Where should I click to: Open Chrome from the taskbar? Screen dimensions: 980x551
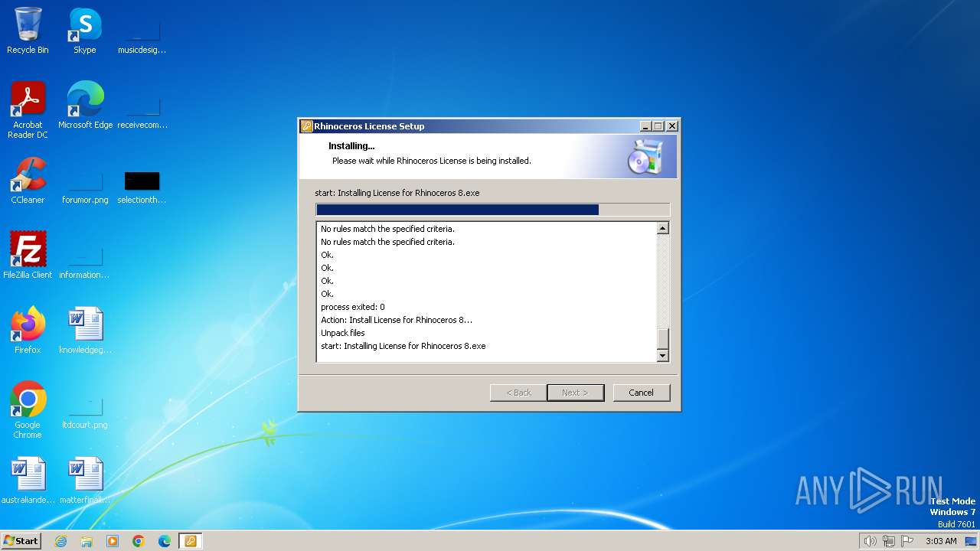click(x=139, y=541)
